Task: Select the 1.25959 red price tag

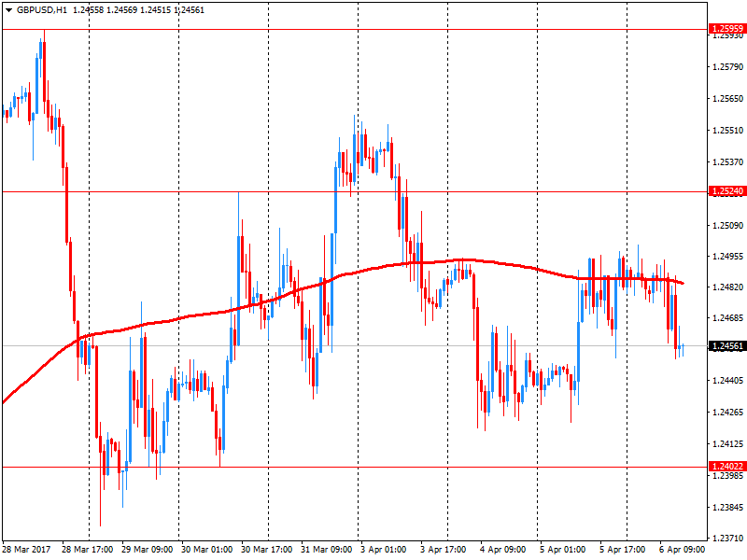Action: click(727, 29)
